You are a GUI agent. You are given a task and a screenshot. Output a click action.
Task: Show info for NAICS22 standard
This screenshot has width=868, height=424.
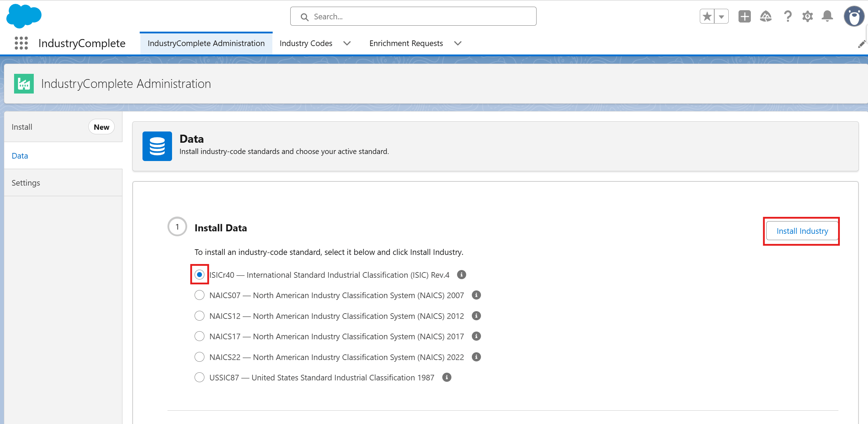coord(476,357)
